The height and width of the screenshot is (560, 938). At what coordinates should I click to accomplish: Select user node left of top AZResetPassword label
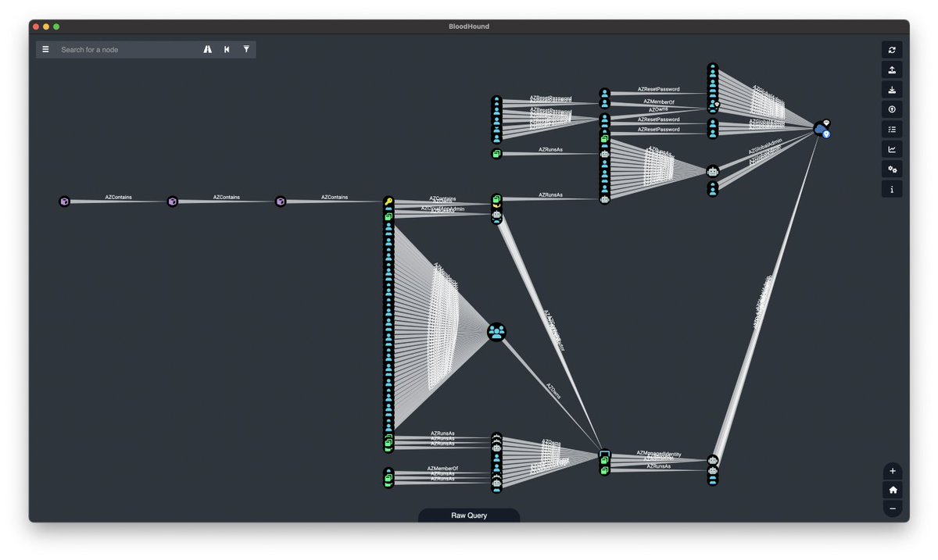pyautogui.click(x=604, y=94)
